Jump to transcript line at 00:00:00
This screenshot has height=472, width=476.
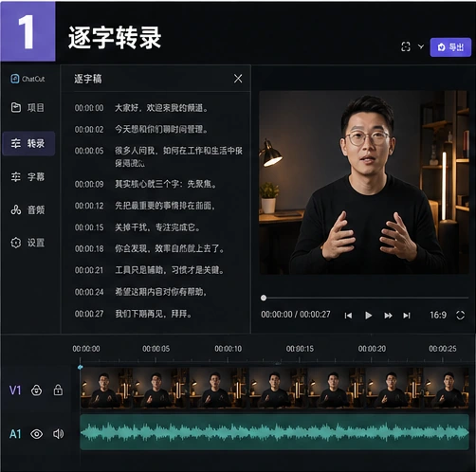[141, 108]
